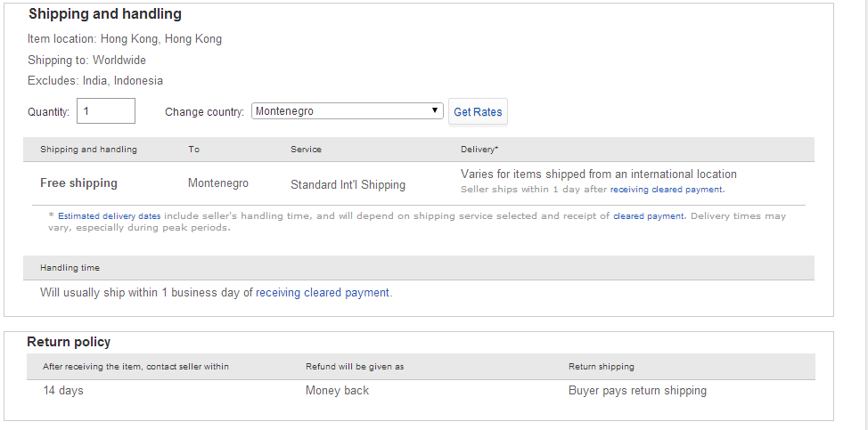The width and height of the screenshot is (868, 430).
Task: Click the Get Rates button
Action: [478, 112]
